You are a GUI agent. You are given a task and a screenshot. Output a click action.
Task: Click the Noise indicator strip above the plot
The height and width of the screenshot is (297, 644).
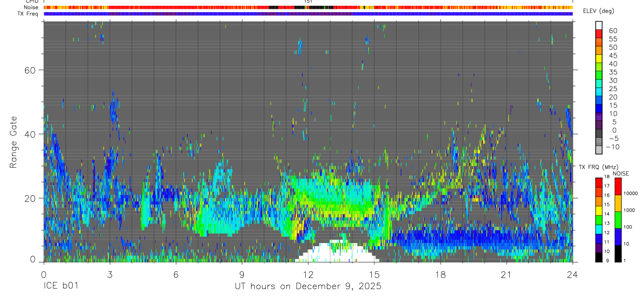pyautogui.click(x=308, y=7)
